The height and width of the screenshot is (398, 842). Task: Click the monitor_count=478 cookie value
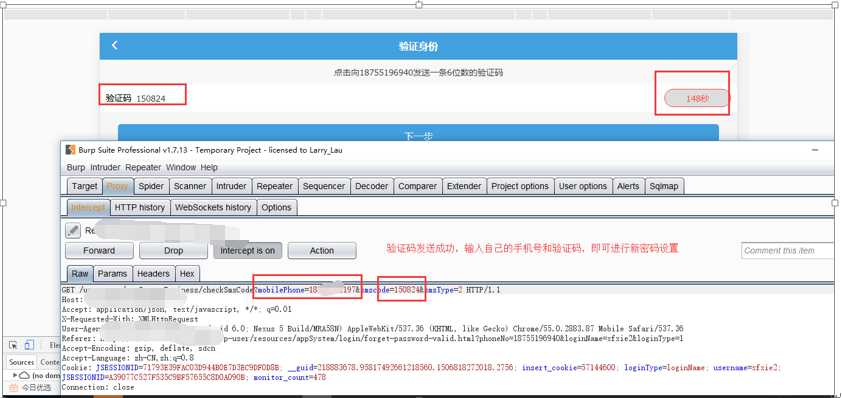coord(290,378)
